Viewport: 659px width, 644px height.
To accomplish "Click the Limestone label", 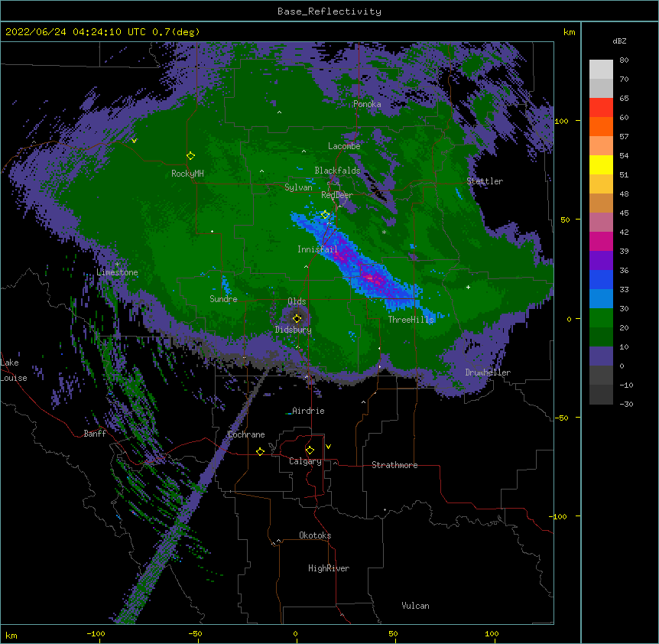I will tap(117, 272).
